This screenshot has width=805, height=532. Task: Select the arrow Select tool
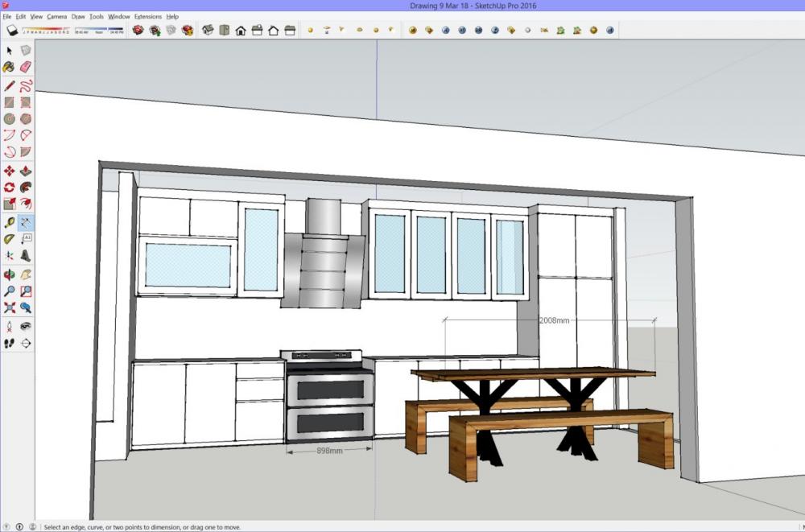(x=9, y=51)
